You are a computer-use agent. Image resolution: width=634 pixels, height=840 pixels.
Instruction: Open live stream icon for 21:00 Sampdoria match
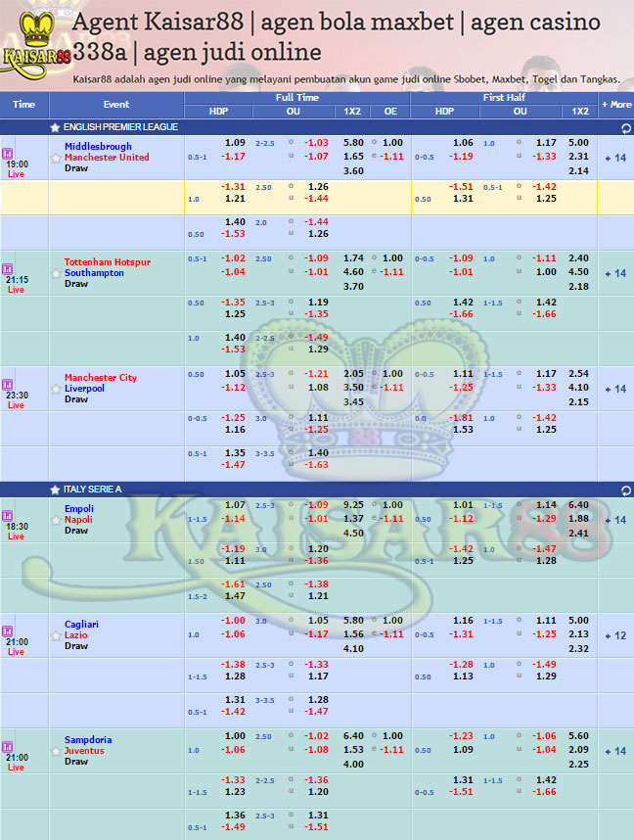(x=8, y=747)
